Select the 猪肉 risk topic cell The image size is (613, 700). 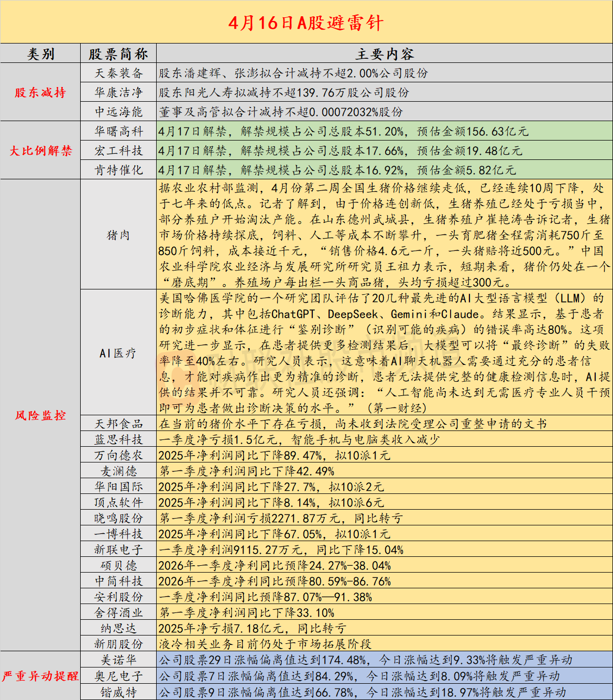click(118, 234)
